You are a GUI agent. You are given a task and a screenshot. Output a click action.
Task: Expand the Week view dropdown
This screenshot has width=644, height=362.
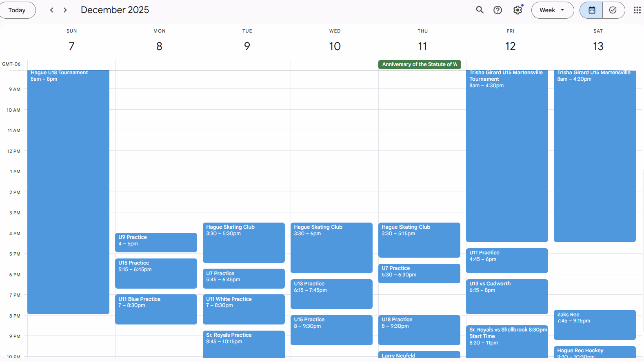552,10
